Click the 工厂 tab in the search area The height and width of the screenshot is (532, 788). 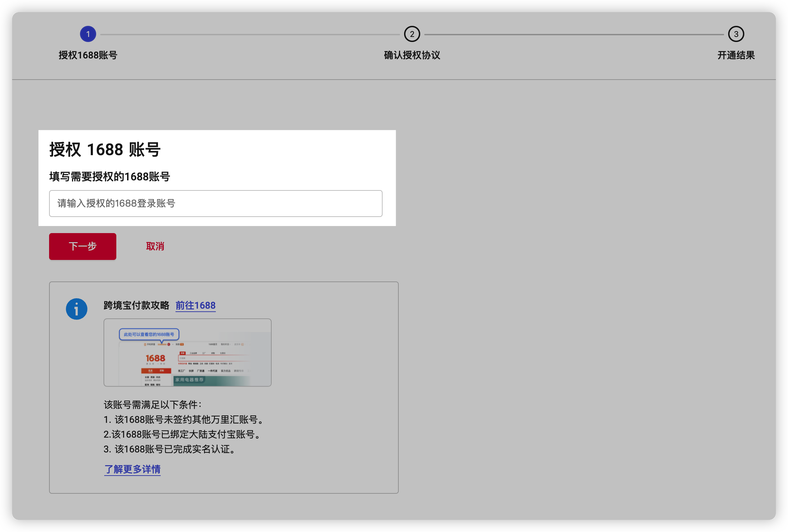[x=204, y=353]
